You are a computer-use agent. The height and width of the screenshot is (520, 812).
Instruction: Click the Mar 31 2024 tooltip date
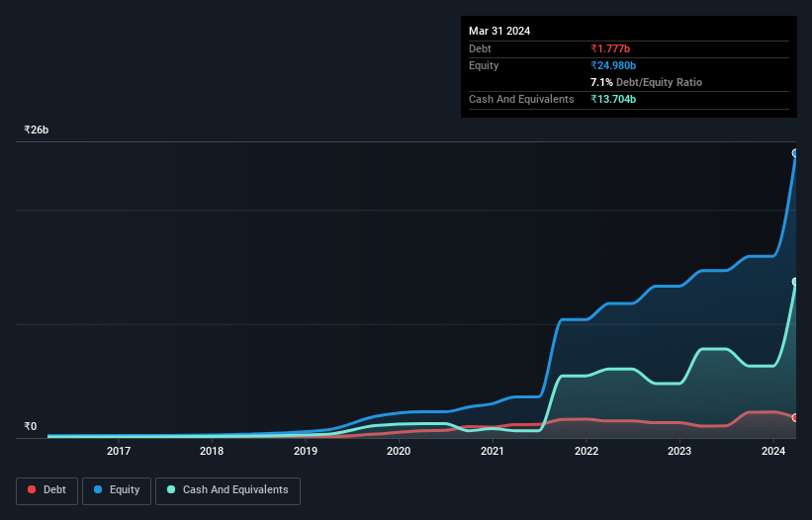[x=499, y=31]
